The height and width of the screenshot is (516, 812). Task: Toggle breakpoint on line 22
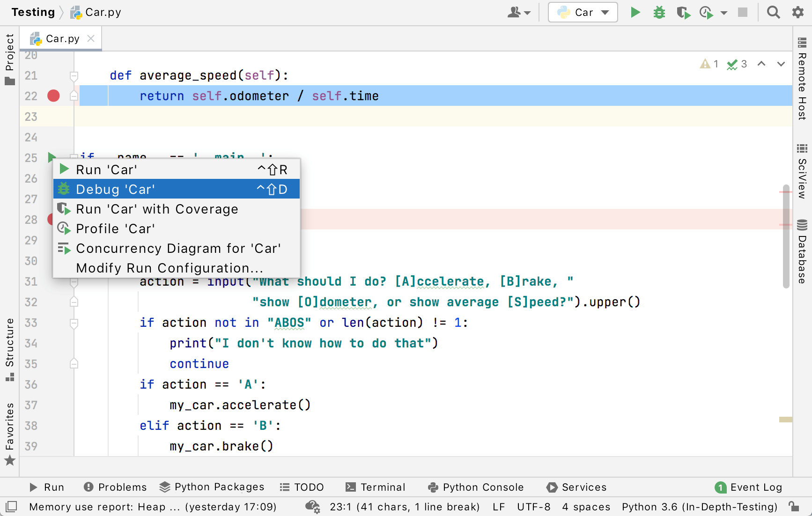click(54, 96)
